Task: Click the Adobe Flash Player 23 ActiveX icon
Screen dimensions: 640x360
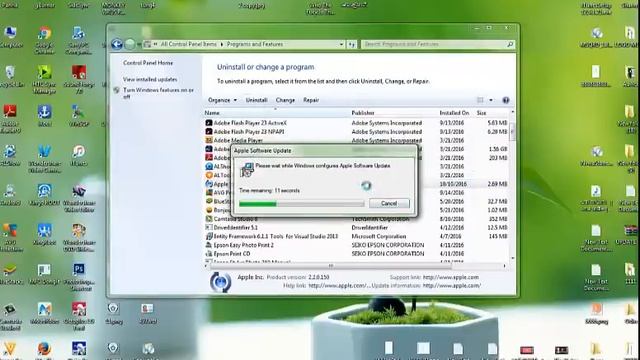Action: point(209,123)
